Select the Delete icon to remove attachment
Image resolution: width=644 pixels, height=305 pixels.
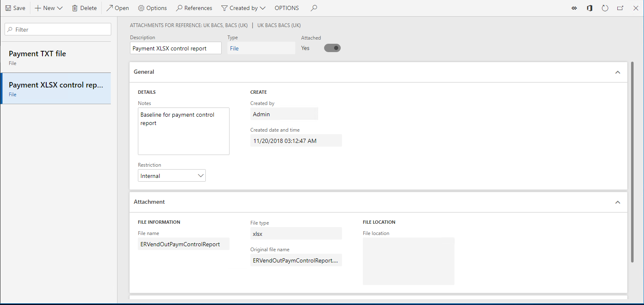(84, 7)
